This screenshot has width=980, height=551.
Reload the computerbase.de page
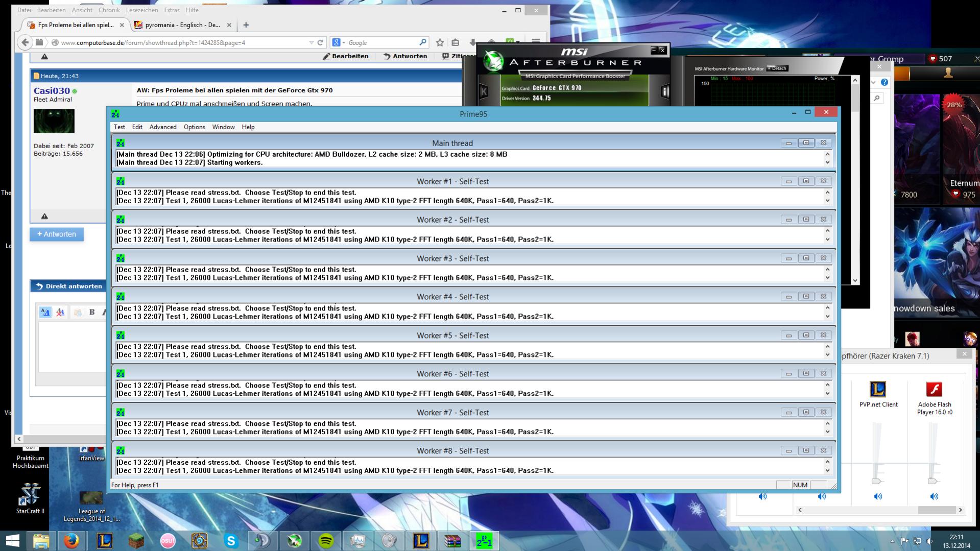[x=320, y=42]
